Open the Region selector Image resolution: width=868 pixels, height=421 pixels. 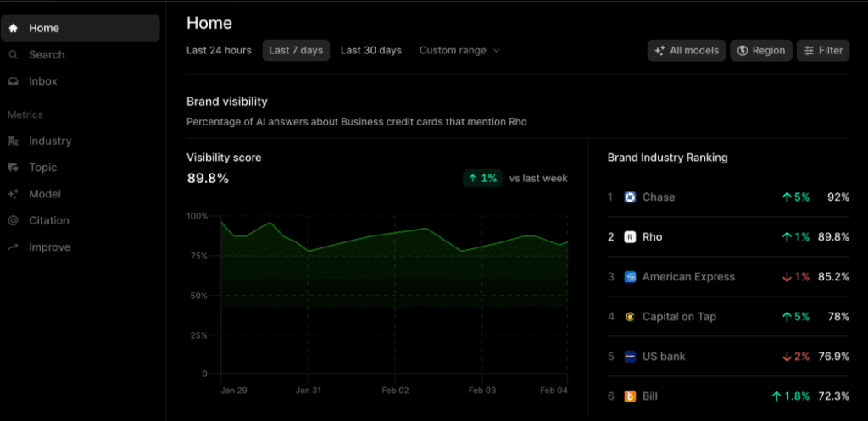(x=760, y=51)
